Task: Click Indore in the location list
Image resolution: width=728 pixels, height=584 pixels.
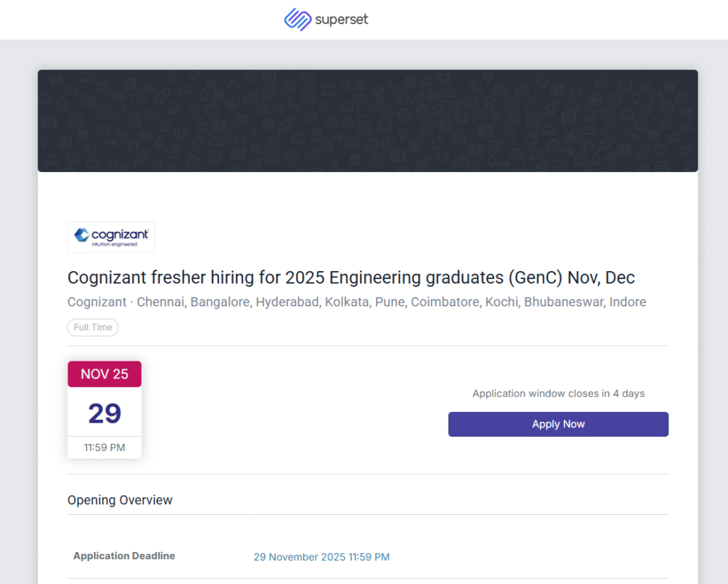Action: (x=628, y=302)
